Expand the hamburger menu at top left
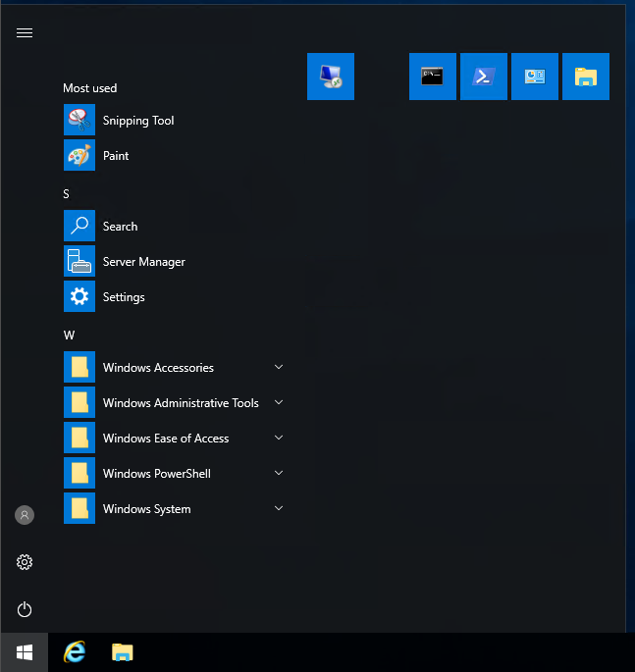The height and width of the screenshot is (672, 635). 25,33
